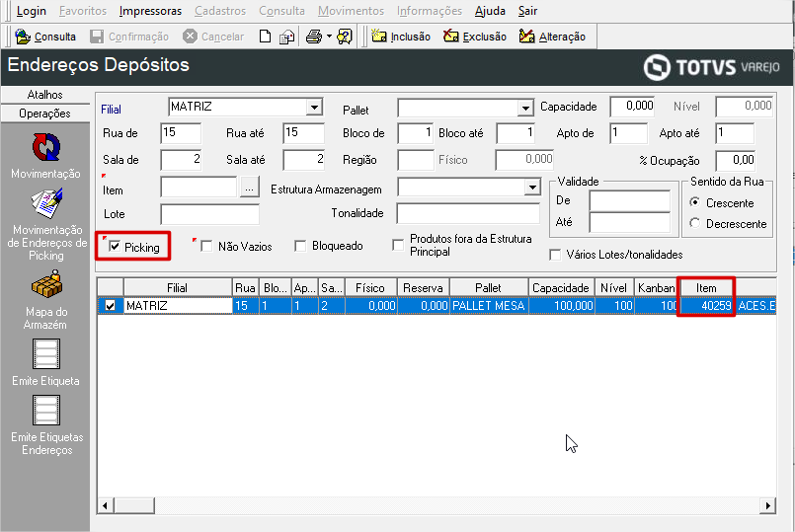
Task: Click the horizontal scrollbar left arrow
Action: pos(106,505)
